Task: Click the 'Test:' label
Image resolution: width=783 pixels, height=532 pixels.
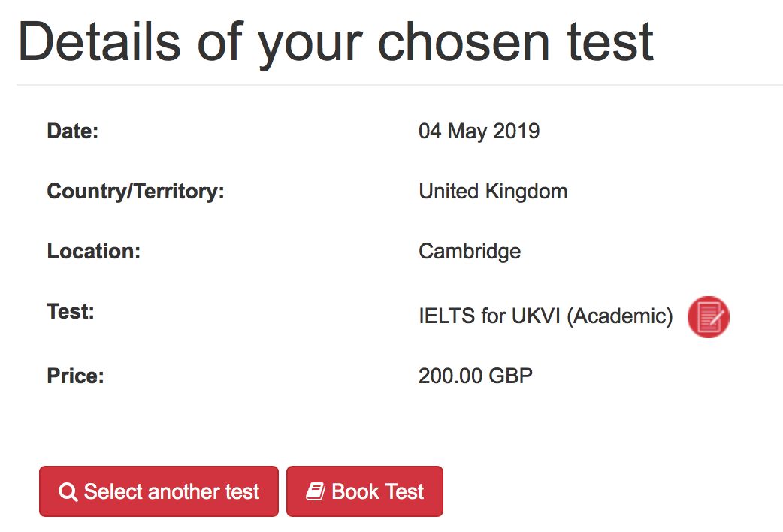Action: tap(71, 311)
